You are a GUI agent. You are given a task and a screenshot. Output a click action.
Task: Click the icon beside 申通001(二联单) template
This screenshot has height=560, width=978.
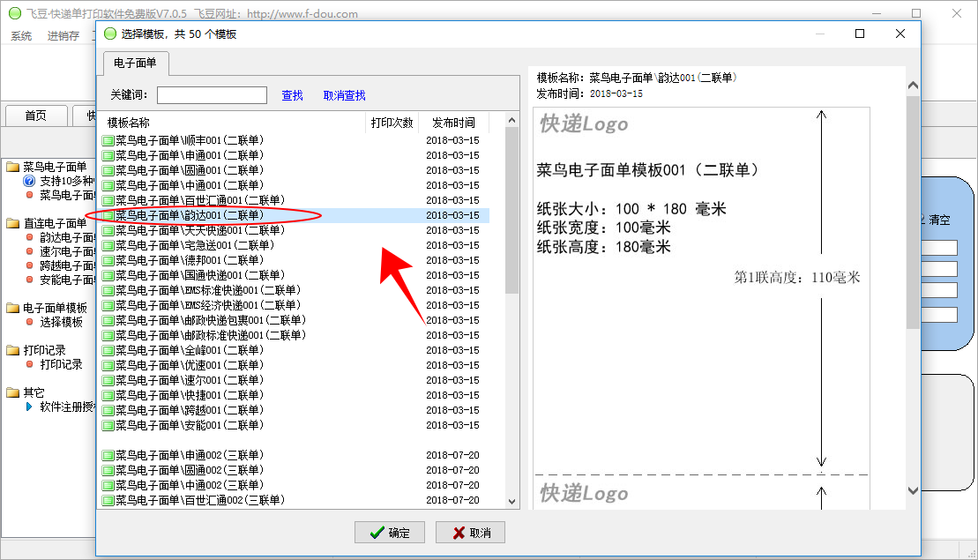(x=108, y=156)
